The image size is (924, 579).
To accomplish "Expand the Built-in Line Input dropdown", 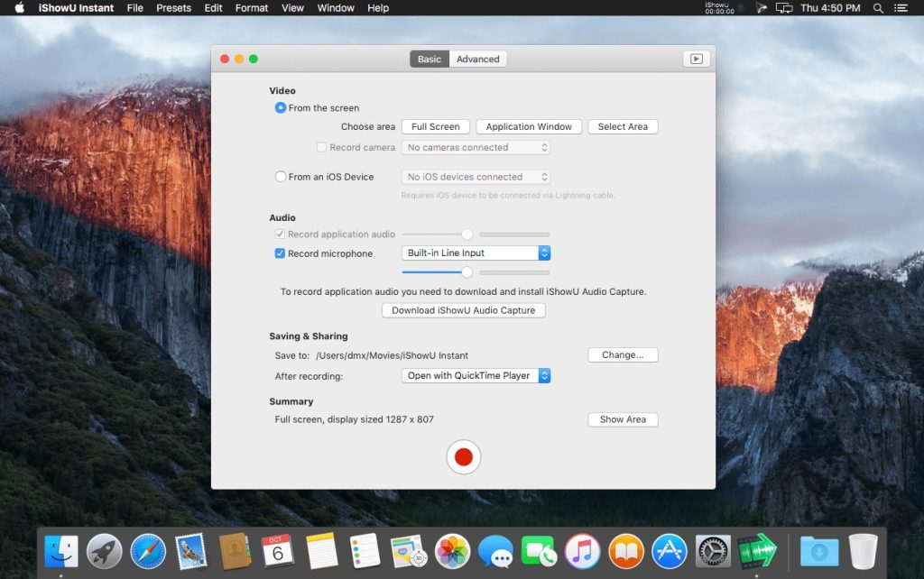I will tap(476, 253).
